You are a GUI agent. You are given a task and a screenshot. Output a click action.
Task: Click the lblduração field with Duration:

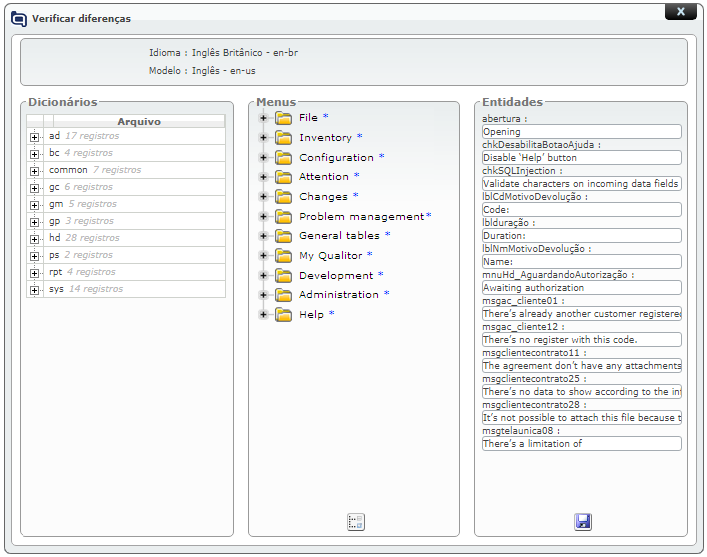point(582,236)
